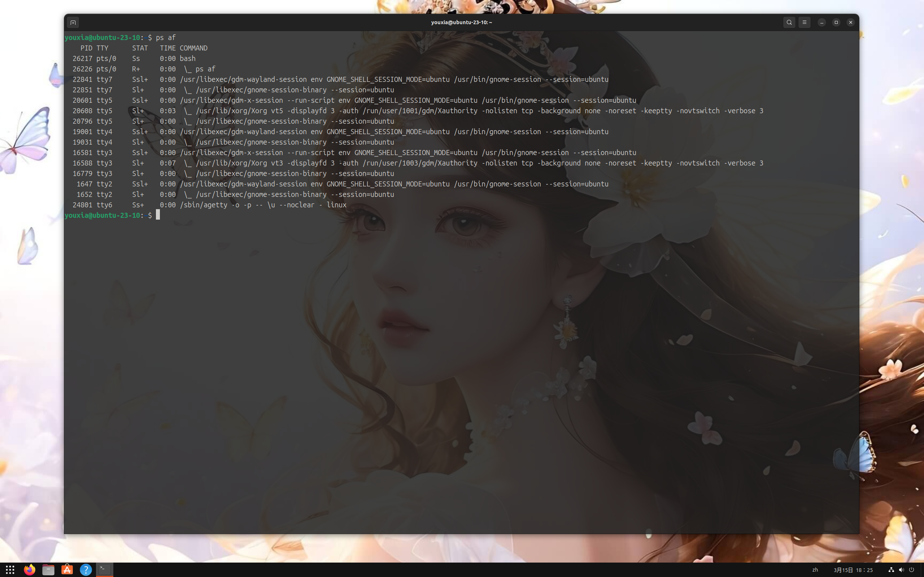Minimize the terminal window

821,22
